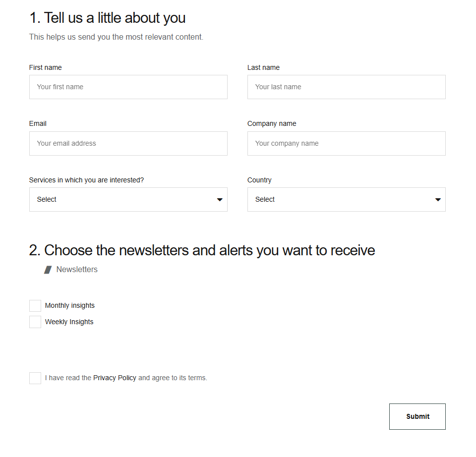Click the "Monthly insights" label text
The image size is (476, 457).
coord(70,306)
